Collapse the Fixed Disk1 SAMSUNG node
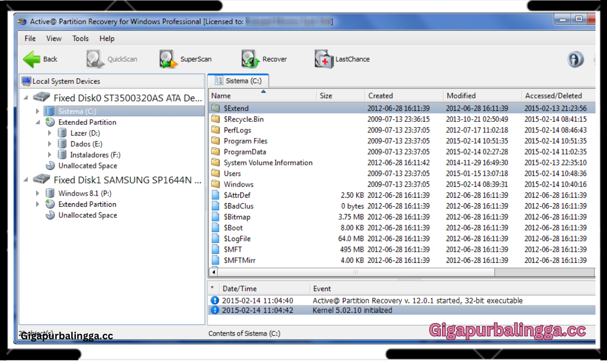This screenshot has width=607, height=364. [x=26, y=179]
